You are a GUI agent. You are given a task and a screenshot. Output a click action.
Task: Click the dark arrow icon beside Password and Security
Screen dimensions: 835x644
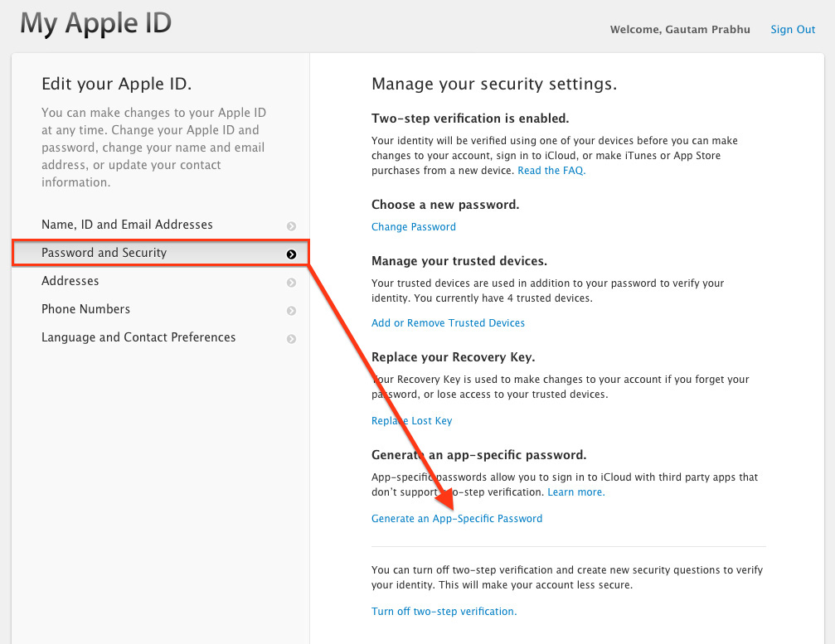click(291, 254)
